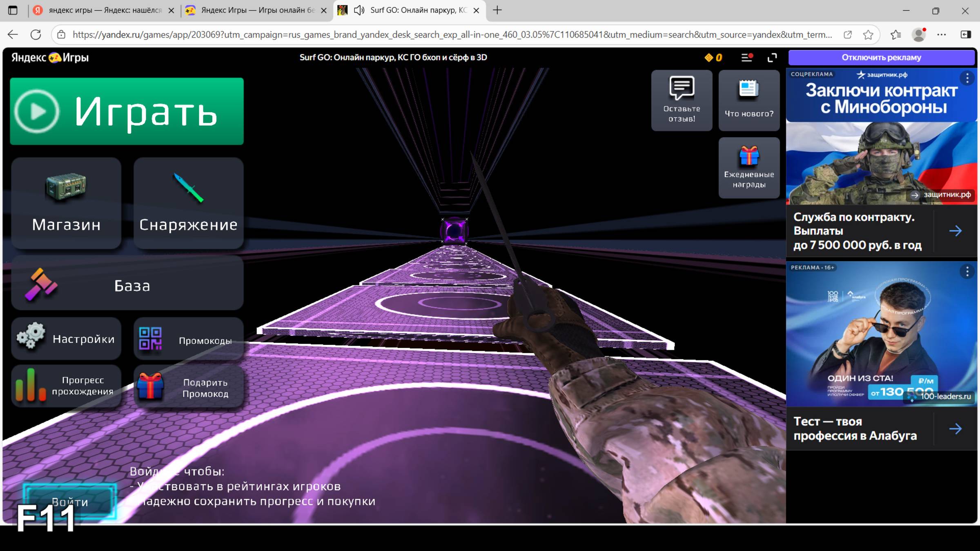Switch to яндекс игры search tab
This screenshot has width=980, height=551.
(105, 11)
